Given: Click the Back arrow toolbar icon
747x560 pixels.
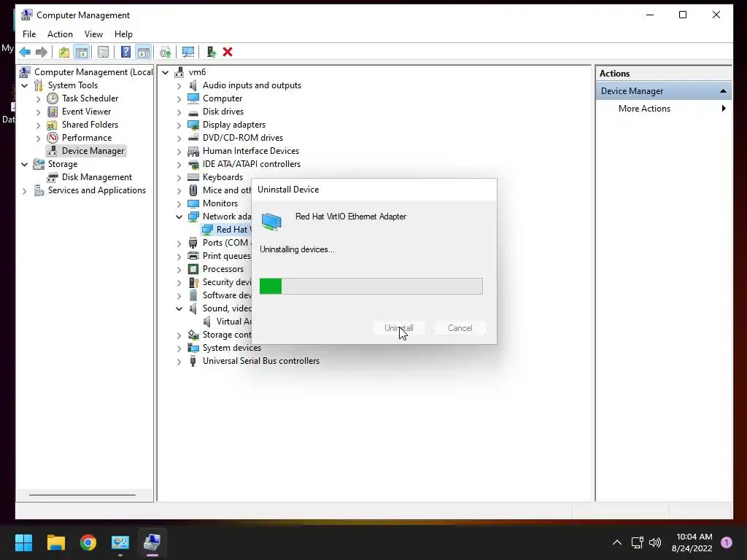Looking at the screenshot, I should 25,52.
